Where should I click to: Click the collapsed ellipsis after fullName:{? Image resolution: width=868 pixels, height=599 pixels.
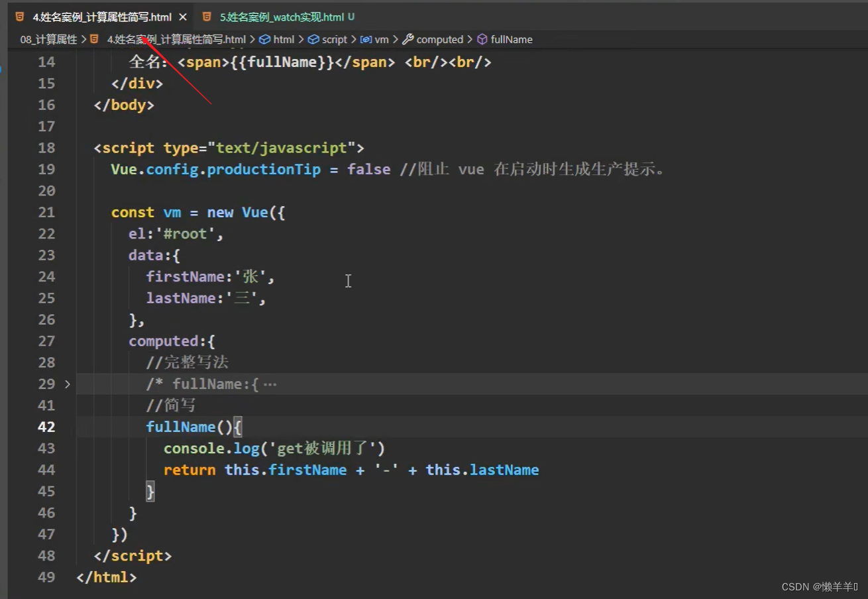click(270, 384)
